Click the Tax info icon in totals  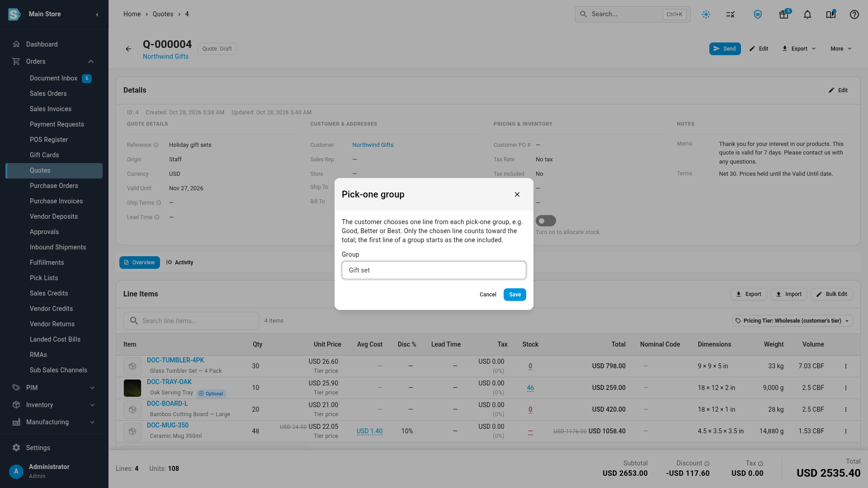click(761, 464)
